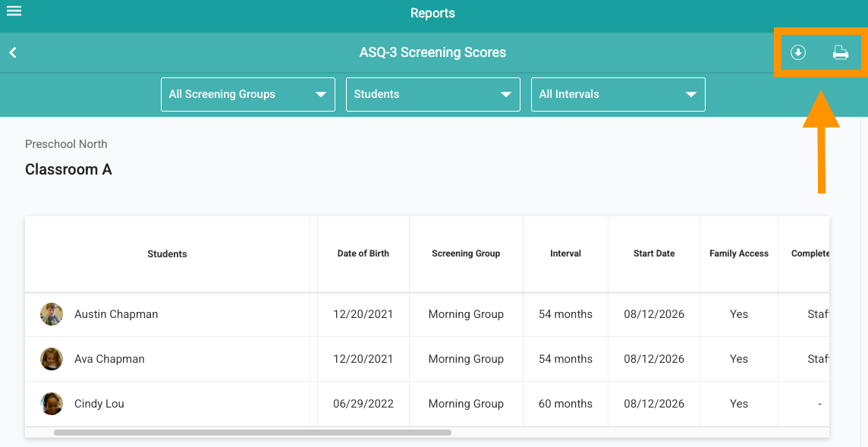Open Cindy Lou's avatar picture
The image size is (868, 447).
tap(52, 404)
